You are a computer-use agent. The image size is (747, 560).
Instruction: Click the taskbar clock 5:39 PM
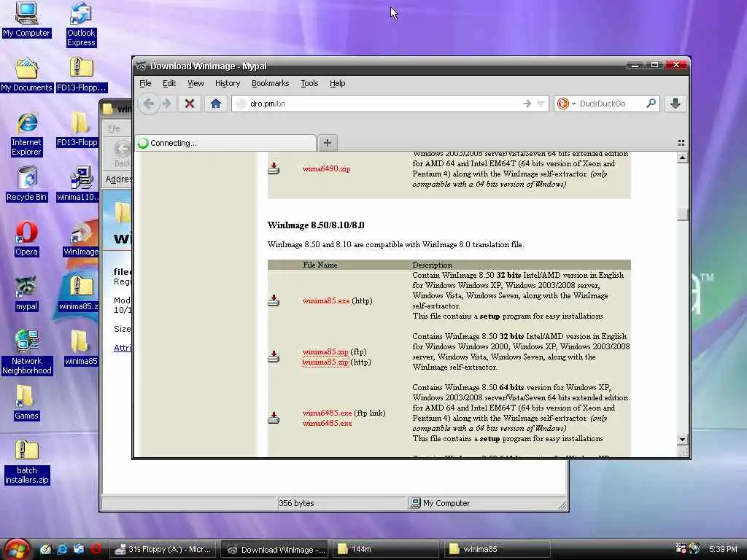point(723,549)
